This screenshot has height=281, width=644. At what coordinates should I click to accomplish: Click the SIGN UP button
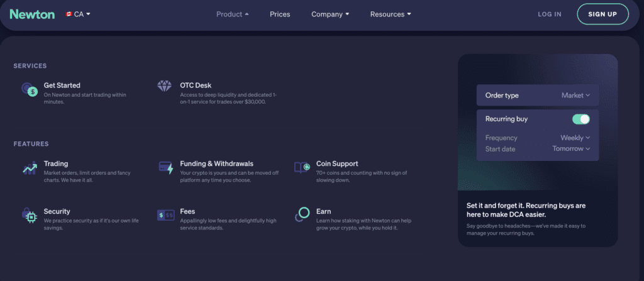pos(602,14)
